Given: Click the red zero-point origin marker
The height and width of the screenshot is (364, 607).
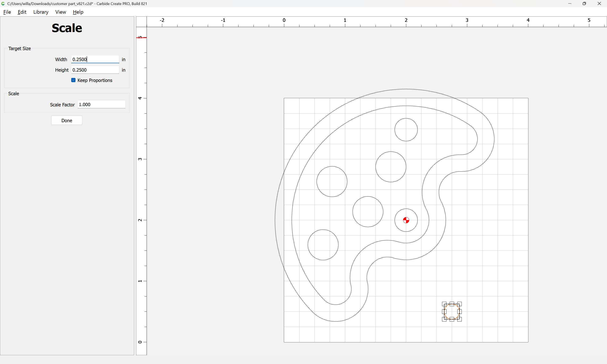Looking at the screenshot, I should [x=406, y=220].
